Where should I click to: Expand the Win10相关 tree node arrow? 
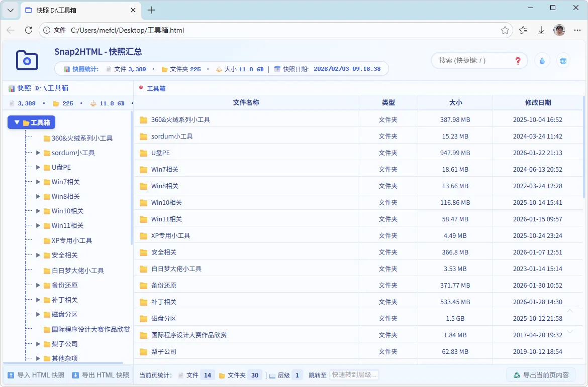(38, 211)
